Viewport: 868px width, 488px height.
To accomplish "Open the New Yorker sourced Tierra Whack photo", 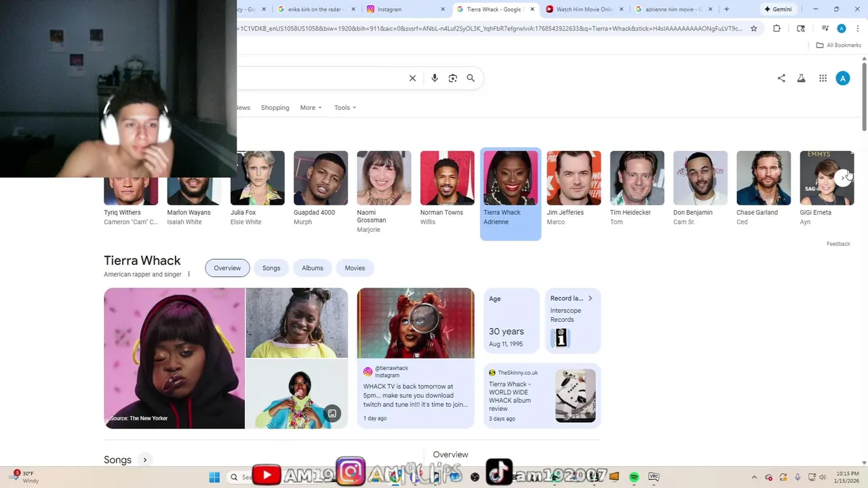I will tap(174, 359).
